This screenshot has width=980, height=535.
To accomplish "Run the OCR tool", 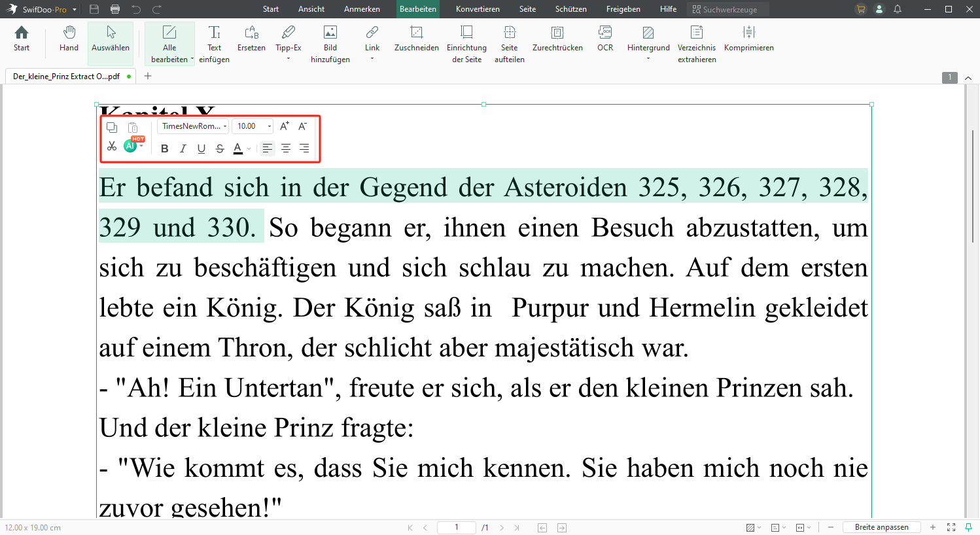I will click(x=605, y=39).
